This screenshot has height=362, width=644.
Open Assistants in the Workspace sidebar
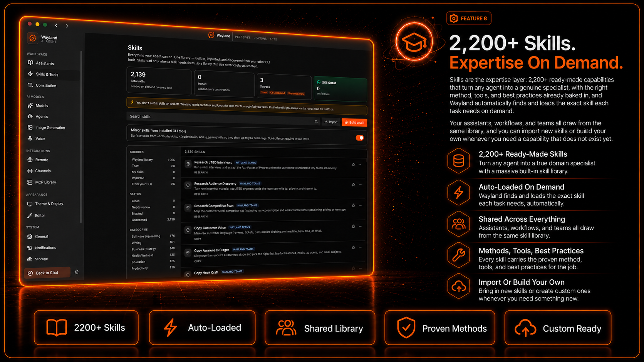[41, 63]
